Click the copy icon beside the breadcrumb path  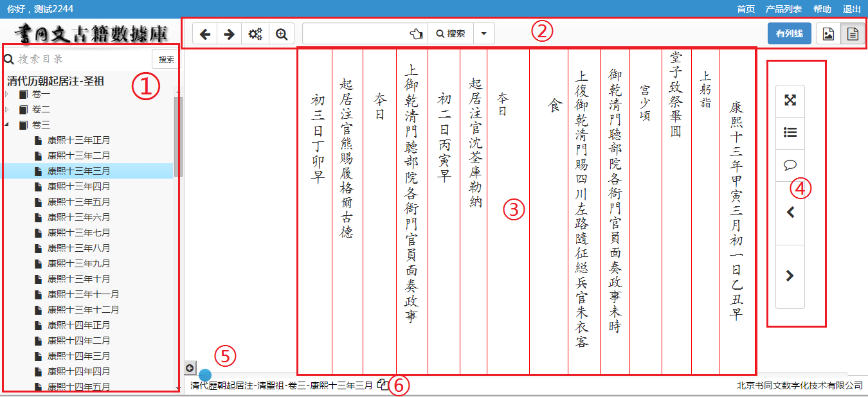click(x=383, y=384)
